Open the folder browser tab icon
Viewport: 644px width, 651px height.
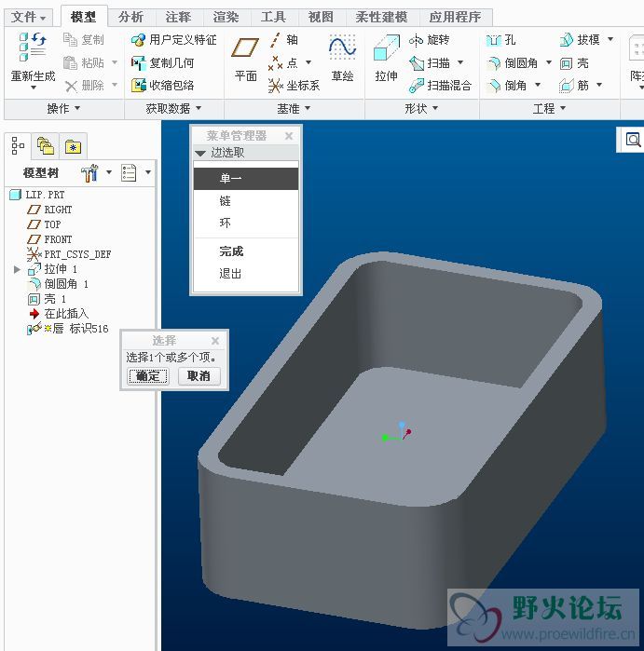point(46,146)
